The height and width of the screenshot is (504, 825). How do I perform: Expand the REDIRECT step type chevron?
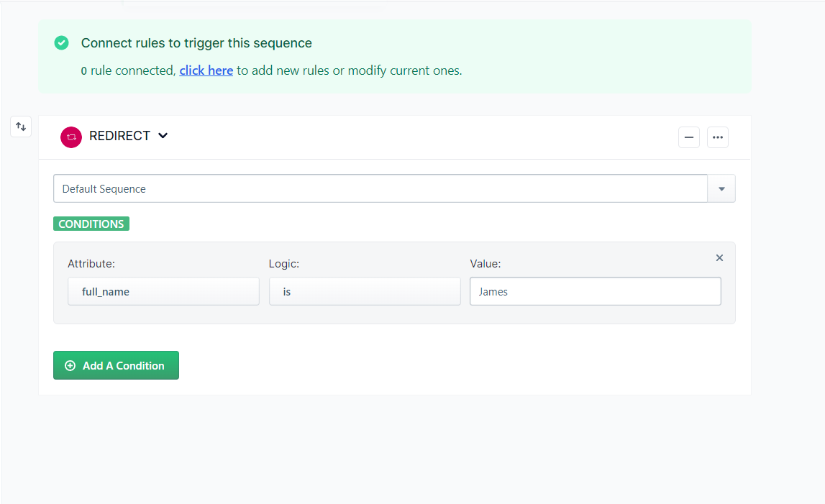163,136
